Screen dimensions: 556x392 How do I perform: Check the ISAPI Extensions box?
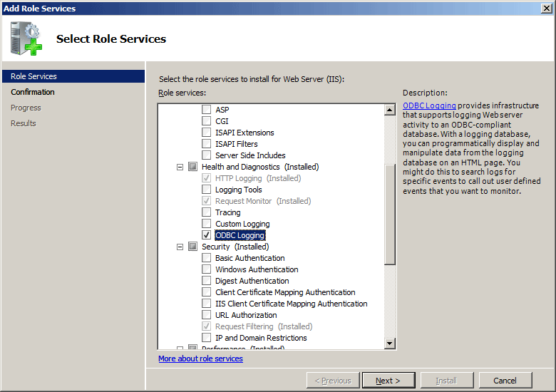207,132
